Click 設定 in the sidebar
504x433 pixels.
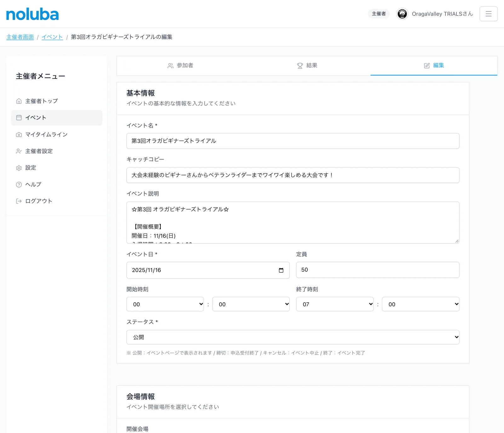57,168
